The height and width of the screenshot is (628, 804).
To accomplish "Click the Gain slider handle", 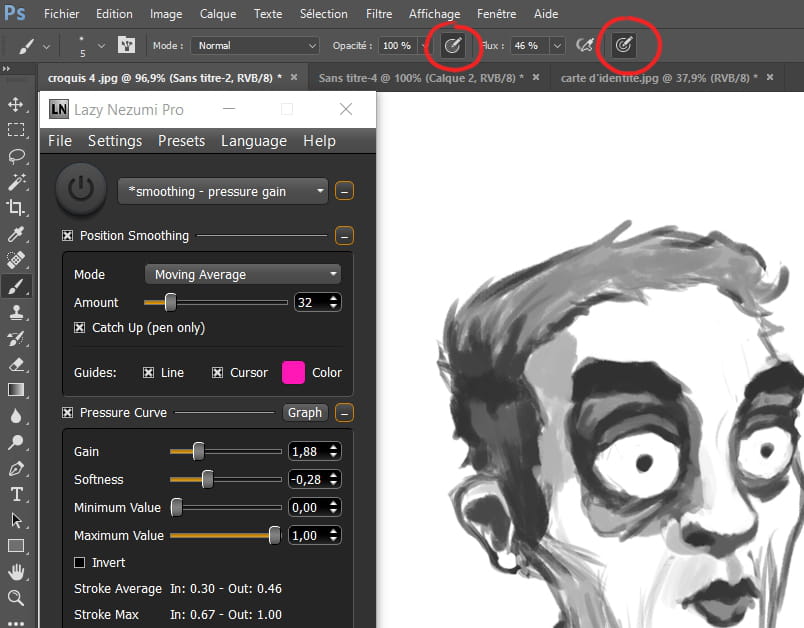I will [198, 451].
